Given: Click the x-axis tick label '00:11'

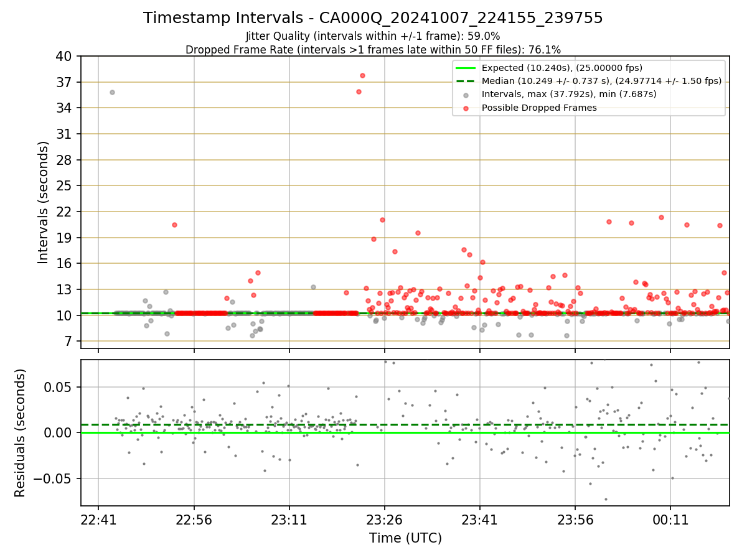Looking at the screenshot, I should (670, 520).
